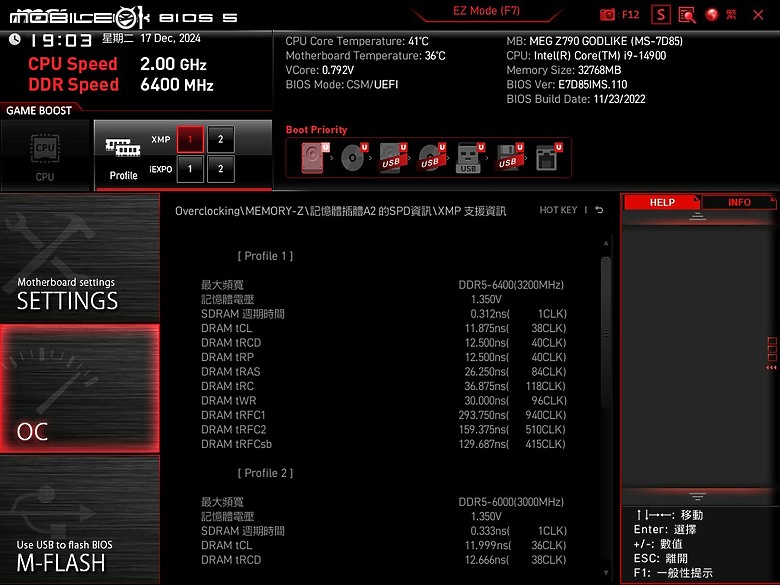780x585 pixels.
Task: Open the HOT KEY menu
Action: tap(558, 210)
